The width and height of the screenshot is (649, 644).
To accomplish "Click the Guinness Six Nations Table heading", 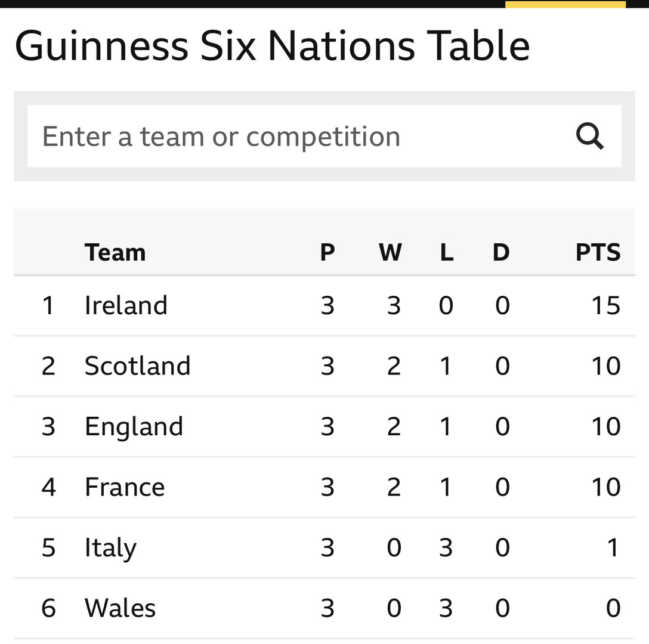I will point(273,45).
